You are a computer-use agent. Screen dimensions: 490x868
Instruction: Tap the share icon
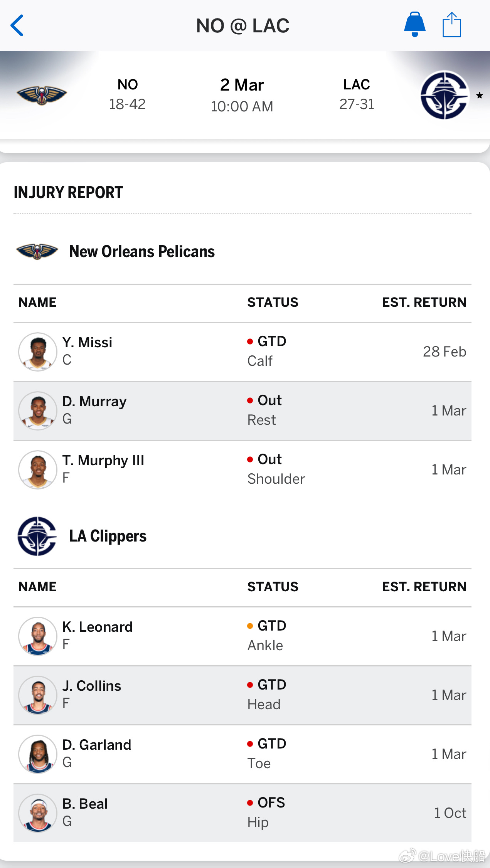pos(452,25)
